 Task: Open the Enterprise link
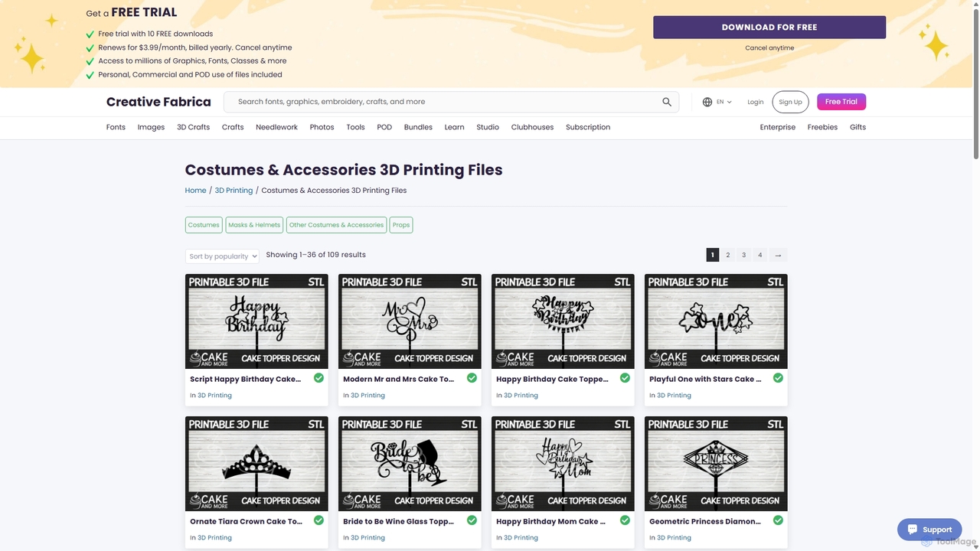coord(777,127)
